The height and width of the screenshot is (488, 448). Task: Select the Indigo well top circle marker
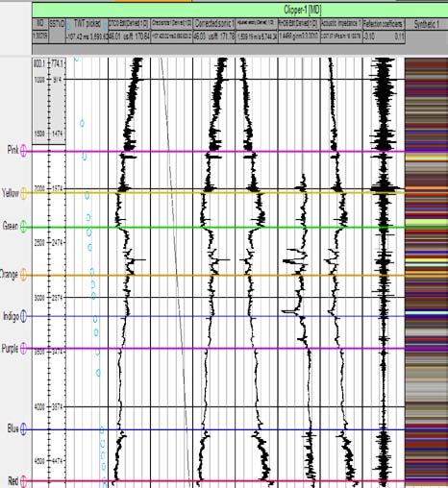pyautogui.click(x=24, y=316)
